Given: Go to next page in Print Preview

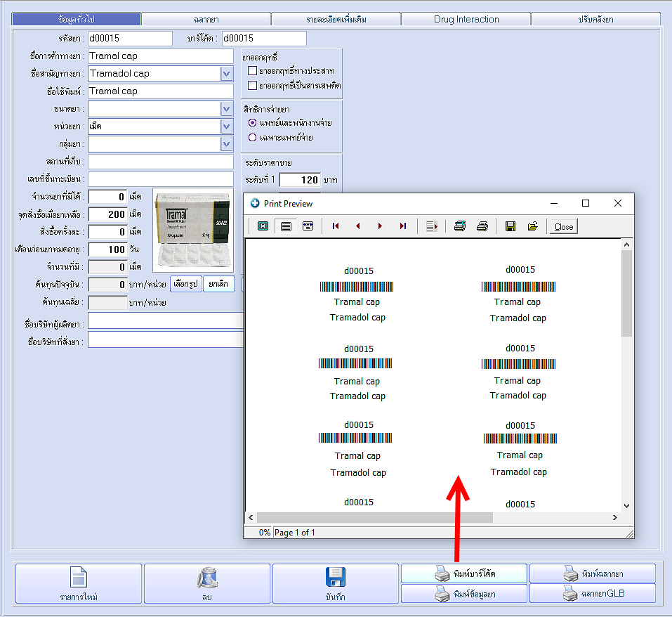Looking at the screenshot, I should (x=380, y=226).
